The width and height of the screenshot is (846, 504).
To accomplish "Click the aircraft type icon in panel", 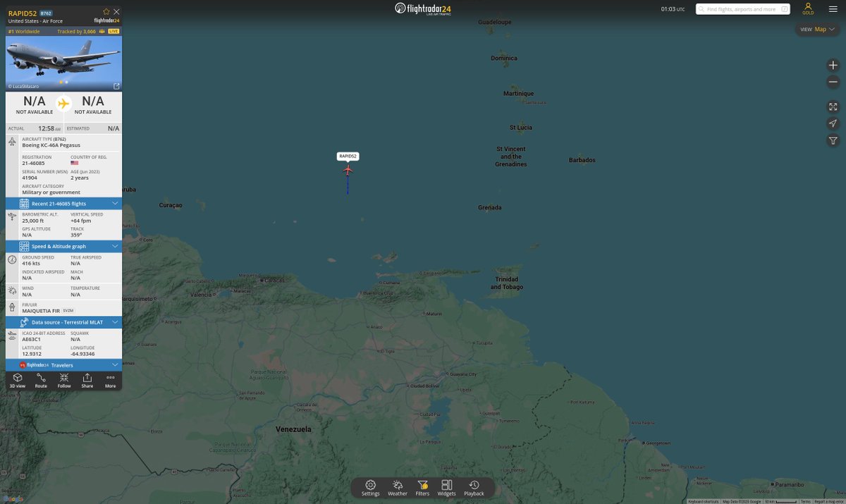I will pos(12,142).
